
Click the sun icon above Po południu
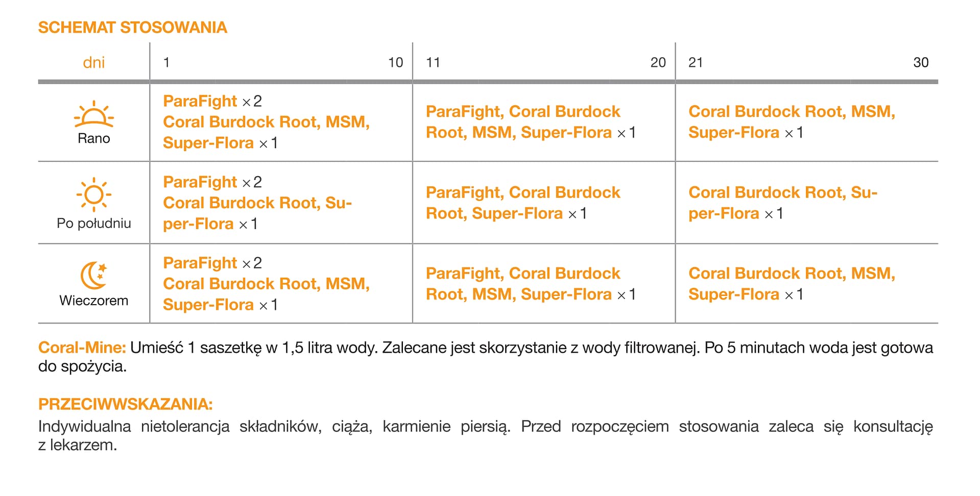click(x=94, y=194)
